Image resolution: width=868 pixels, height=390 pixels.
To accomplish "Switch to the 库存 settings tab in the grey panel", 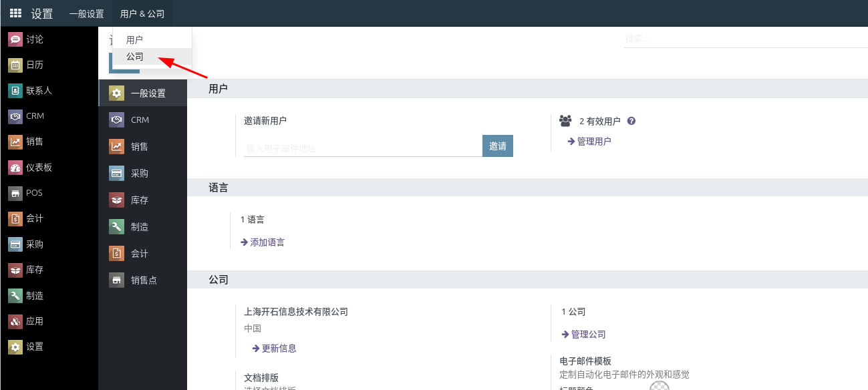I will [143, 200].
